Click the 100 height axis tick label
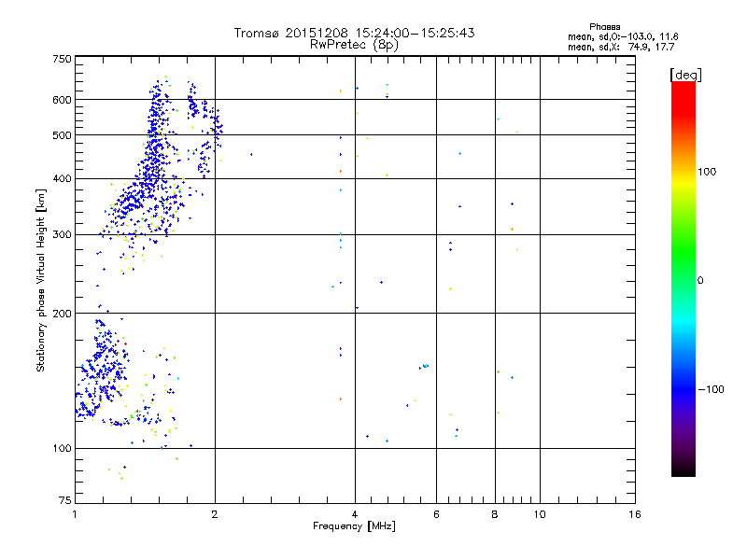Screen dimensions: 747x560 coord(62,448)
